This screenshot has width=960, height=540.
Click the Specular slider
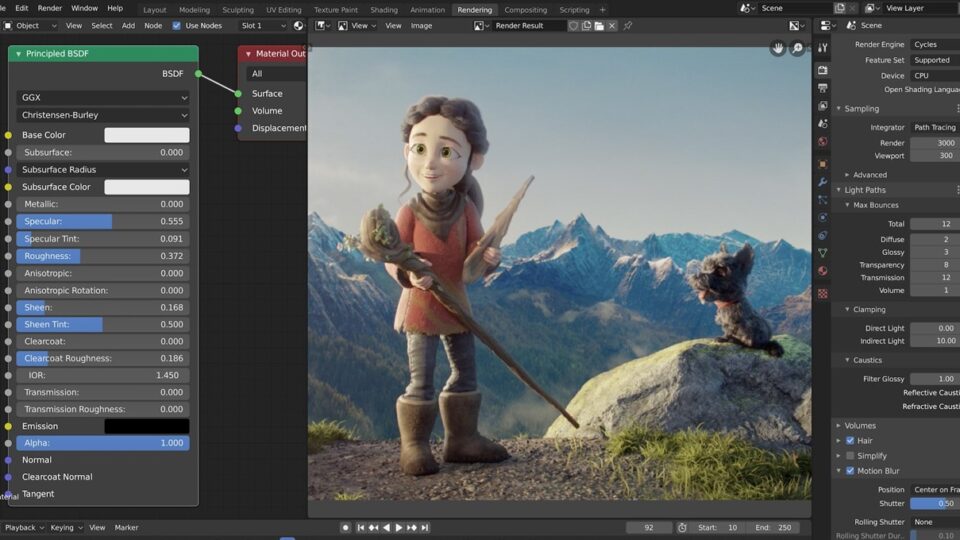tap(103, 221)
